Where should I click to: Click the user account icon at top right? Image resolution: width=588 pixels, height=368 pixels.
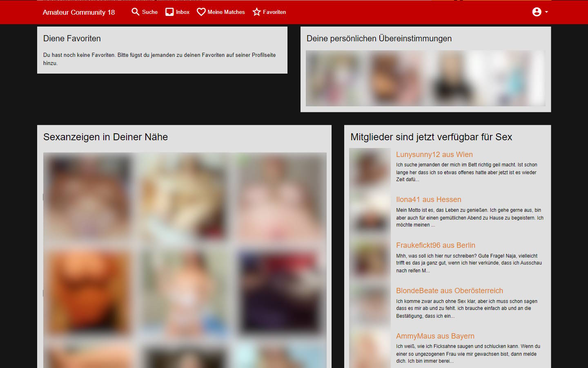pos(536,12)
